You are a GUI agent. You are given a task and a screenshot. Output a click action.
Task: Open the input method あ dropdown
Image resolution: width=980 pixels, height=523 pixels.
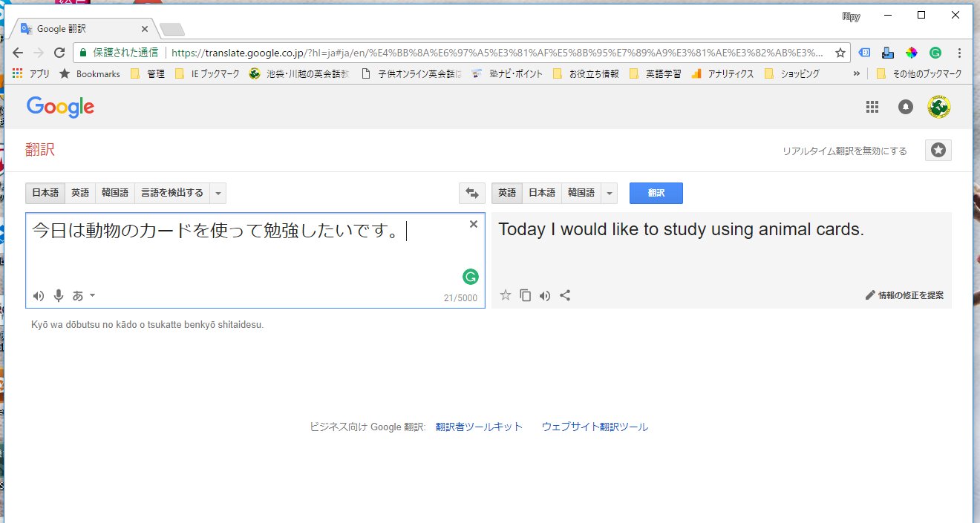click(84, 296)
